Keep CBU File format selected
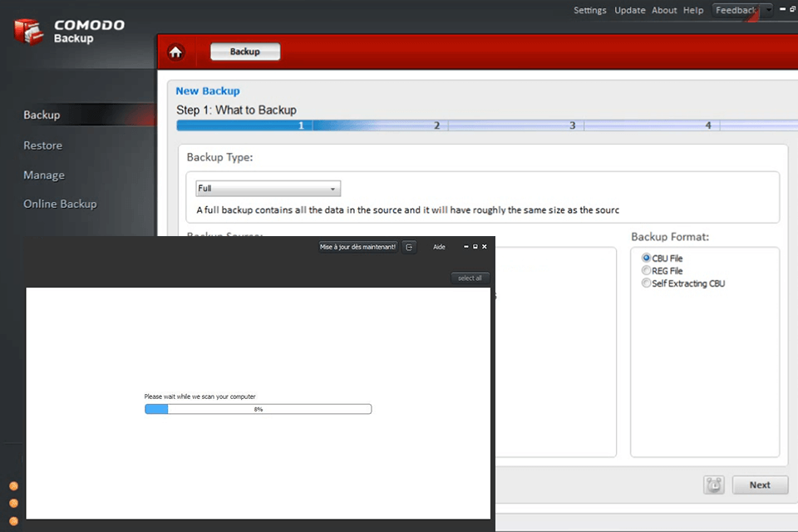This screenshot has width=798, height=532. coord(646,258)
